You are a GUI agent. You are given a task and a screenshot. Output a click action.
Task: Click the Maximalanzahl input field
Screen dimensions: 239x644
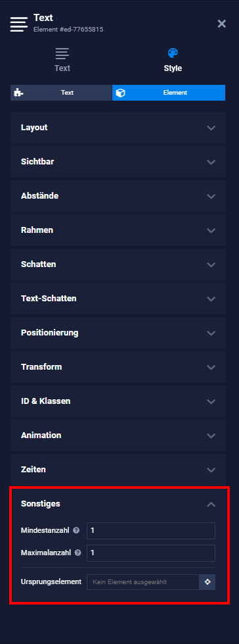point(151,553)
